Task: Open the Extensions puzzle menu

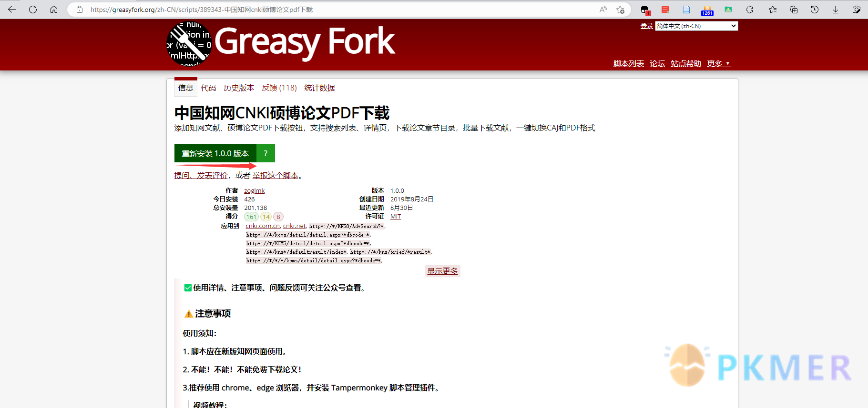Action: click(749, 10)
